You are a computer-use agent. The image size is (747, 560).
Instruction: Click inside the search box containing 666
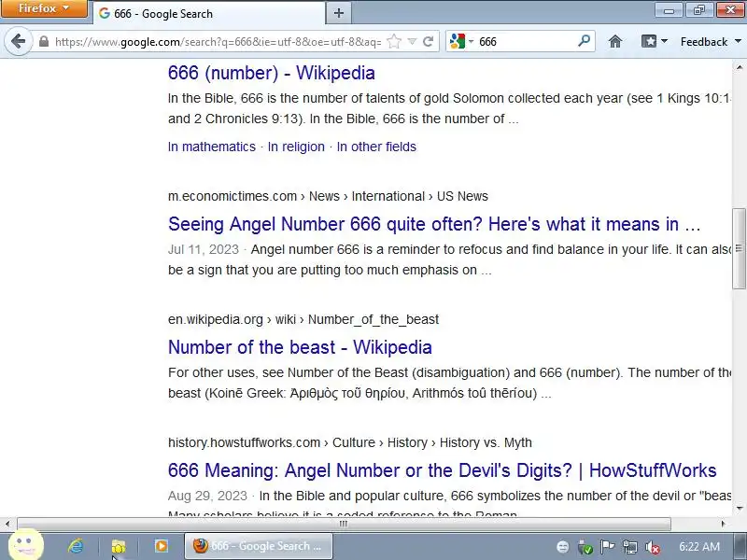point(526,42)
